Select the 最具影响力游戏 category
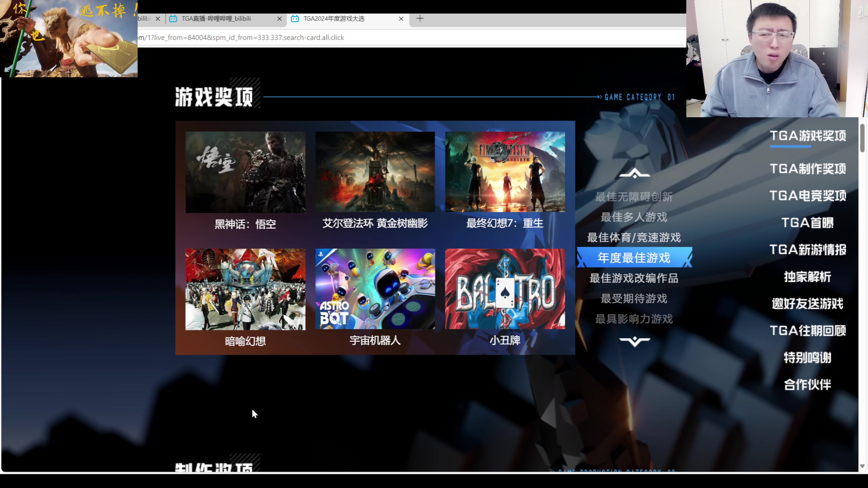 tap(634, 319)
